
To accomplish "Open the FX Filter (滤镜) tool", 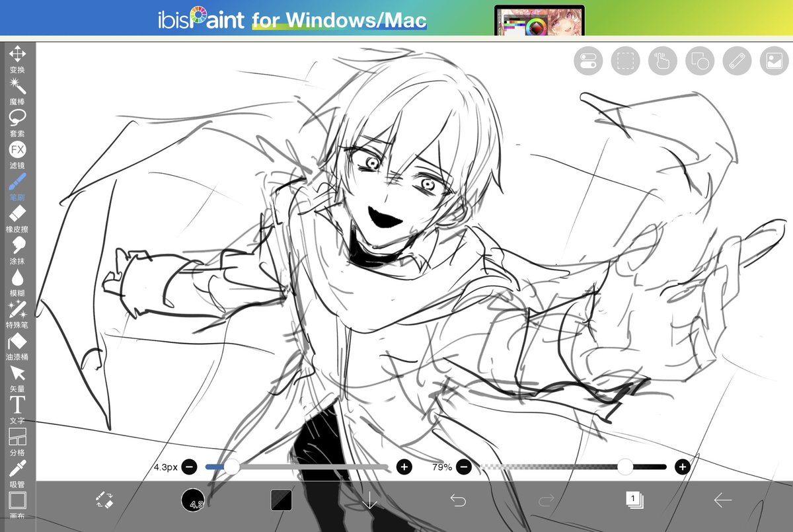I will pyautogui.click(x=17, y=154).
